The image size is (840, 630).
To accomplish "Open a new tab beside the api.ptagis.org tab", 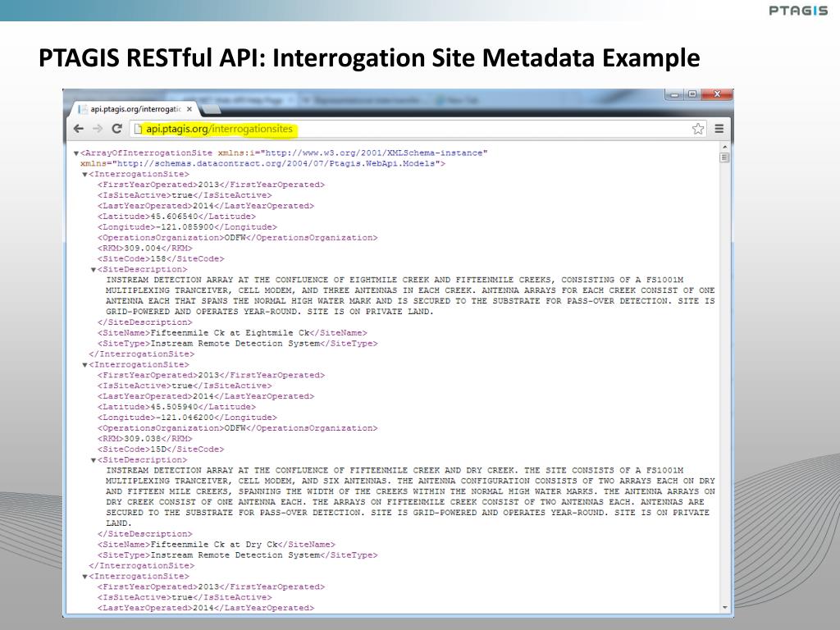I will [212, 110].
